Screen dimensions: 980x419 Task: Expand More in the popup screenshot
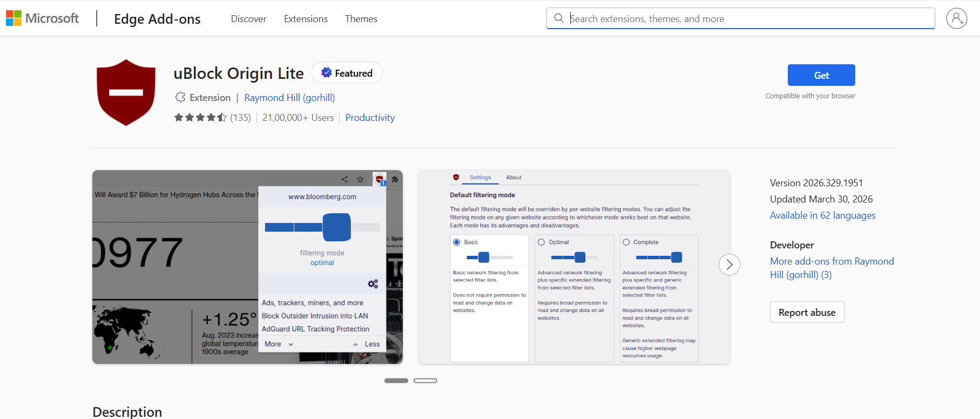click(279, 344)
